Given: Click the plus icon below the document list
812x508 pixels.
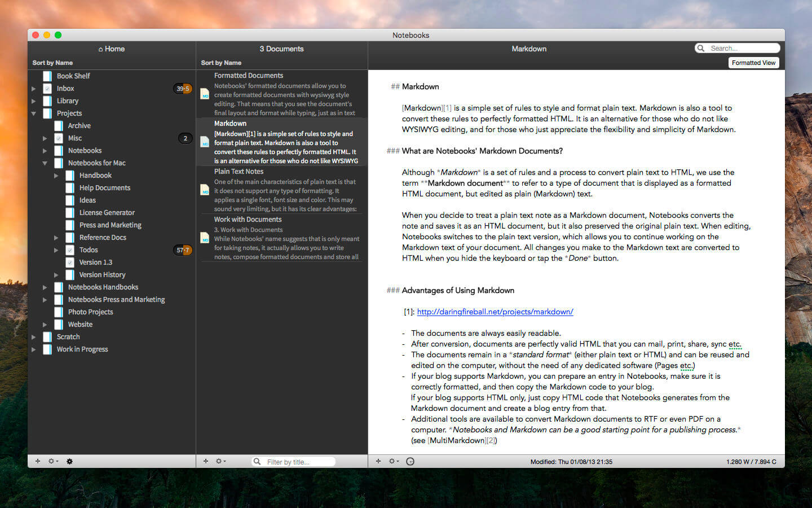Looking at the screenshot, I should (x=206, y=461).
